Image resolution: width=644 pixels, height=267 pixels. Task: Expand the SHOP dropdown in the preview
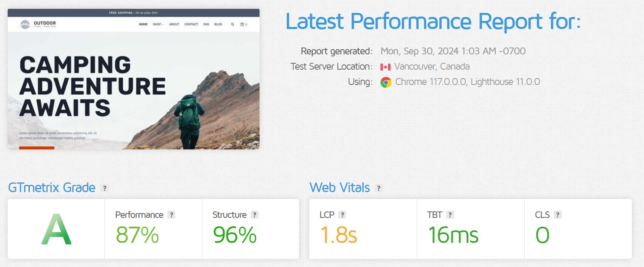click(x=158, y=25)
